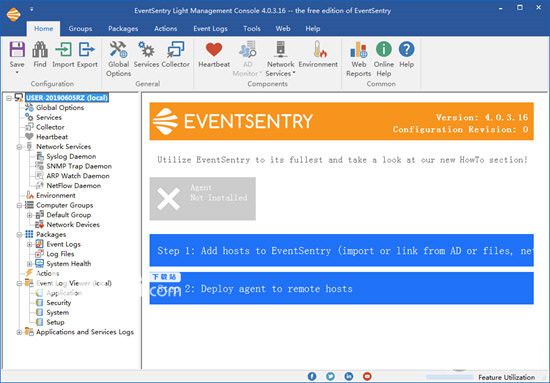Click Step 1: Add hosts to EventSentry banner

click(342, 250)
